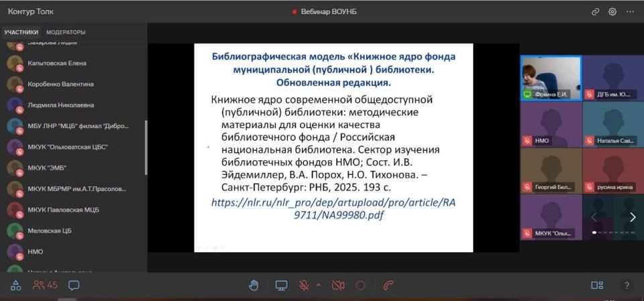644x301 pixels.
Task: Select ДГБ им. Ю... video tile
Action: [x=613, y=78]
